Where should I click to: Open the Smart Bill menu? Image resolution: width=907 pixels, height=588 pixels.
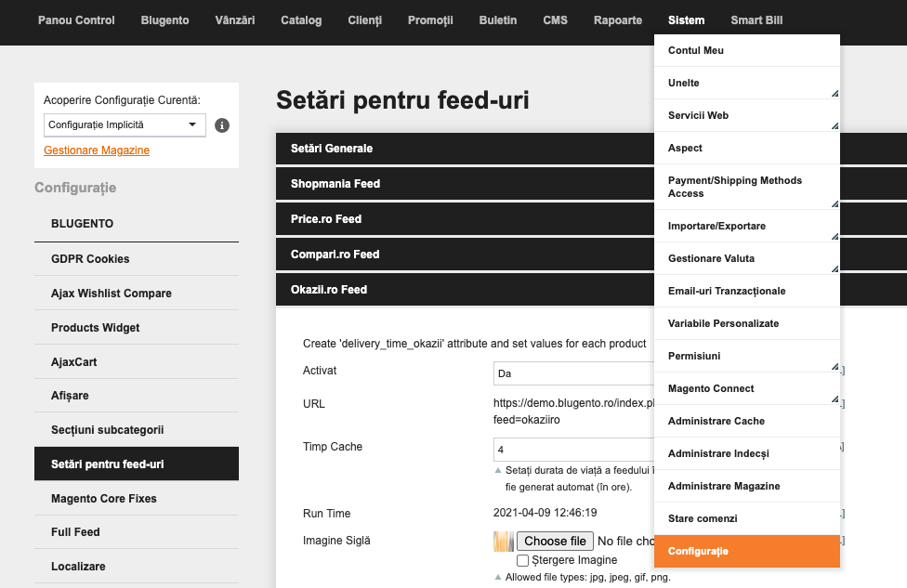point(756,20)
